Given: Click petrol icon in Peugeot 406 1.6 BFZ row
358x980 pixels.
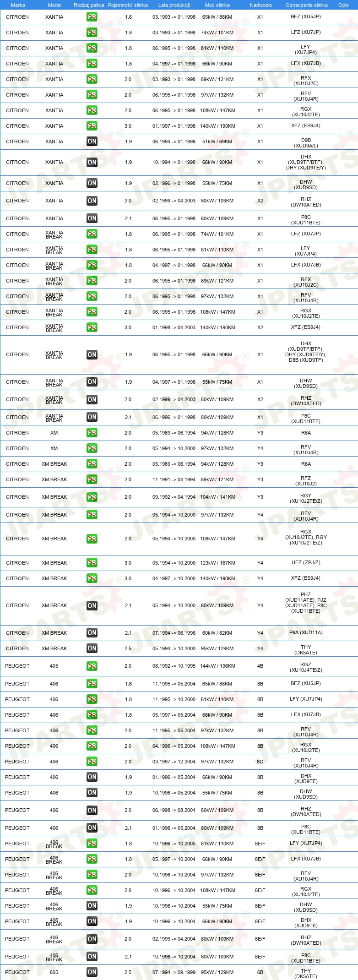Looking at the screenshot, I should (x=92, y=684).
